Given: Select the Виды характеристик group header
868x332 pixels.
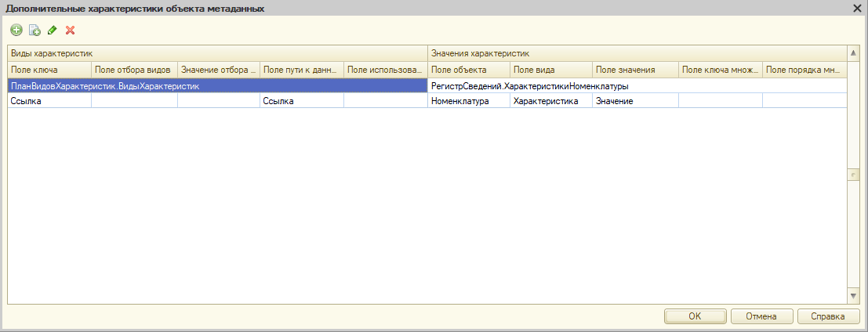Looking at the screenshot, I should point(217,53).
